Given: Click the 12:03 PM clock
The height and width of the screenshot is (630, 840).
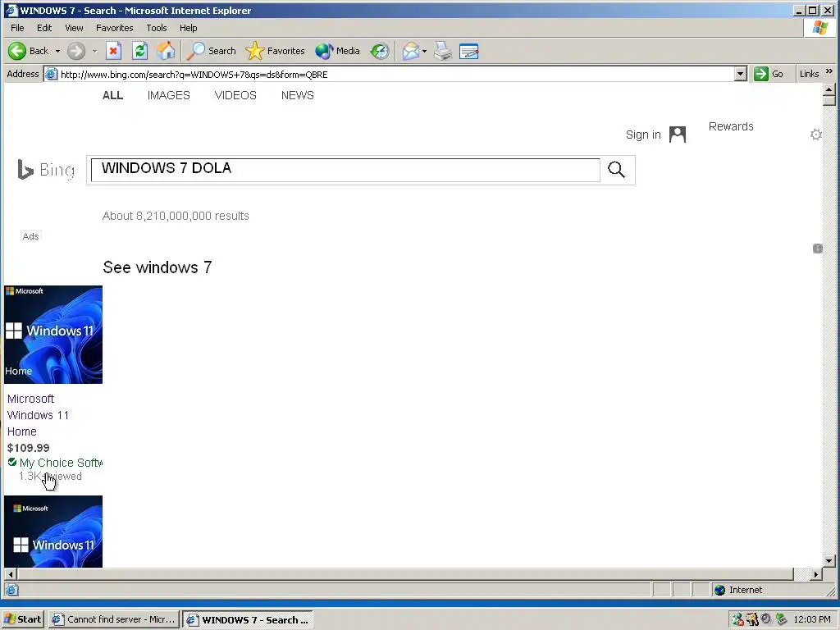Looking at the screenshot, I should pos(812,619).
